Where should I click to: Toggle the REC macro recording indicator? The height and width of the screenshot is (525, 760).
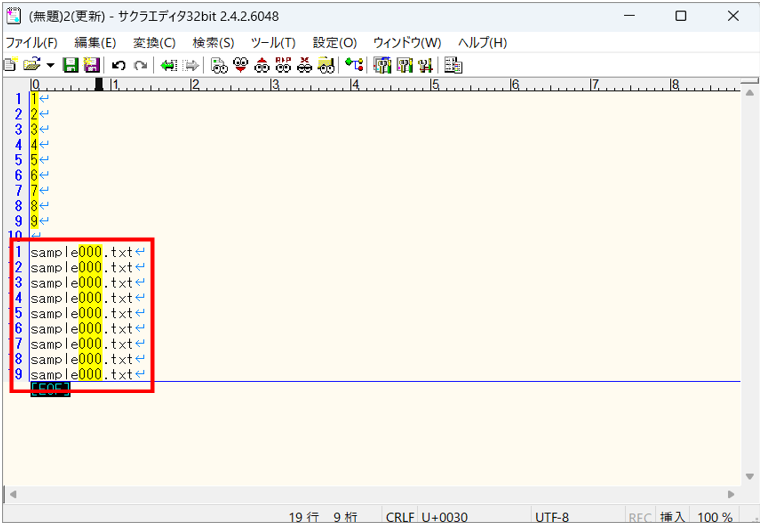click(x=640, y=517)
